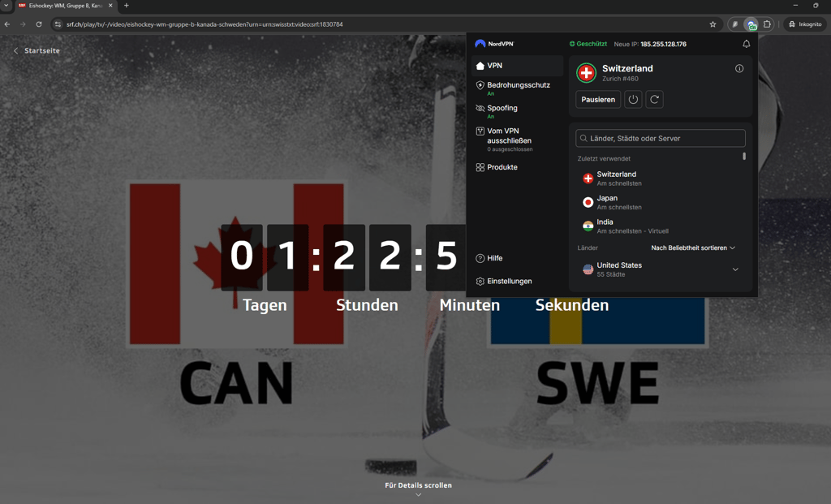Image resolution: width=831 pixels, height=504 pixels.
Task: Bookmark this page with the star icon
Action: click(x=713, y=24)
